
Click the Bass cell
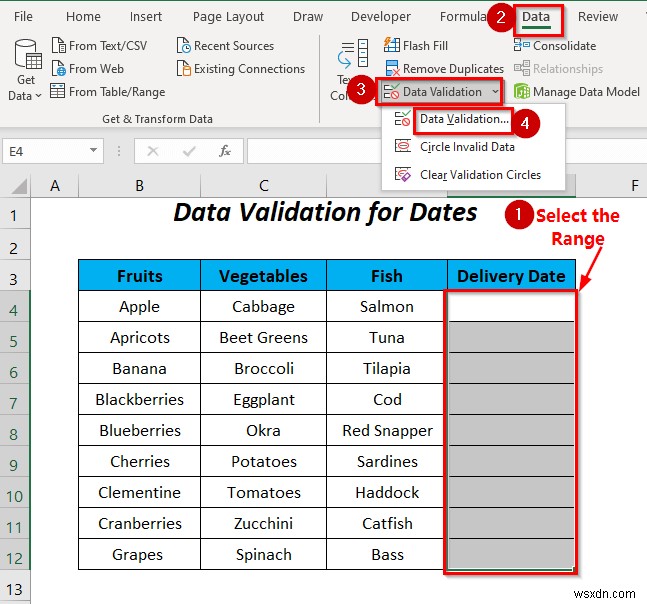click(x=387, y=554)
